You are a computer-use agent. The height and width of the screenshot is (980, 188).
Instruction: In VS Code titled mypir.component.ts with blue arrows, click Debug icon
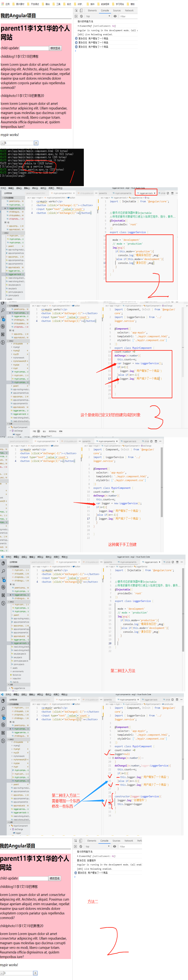coord(3,725)
